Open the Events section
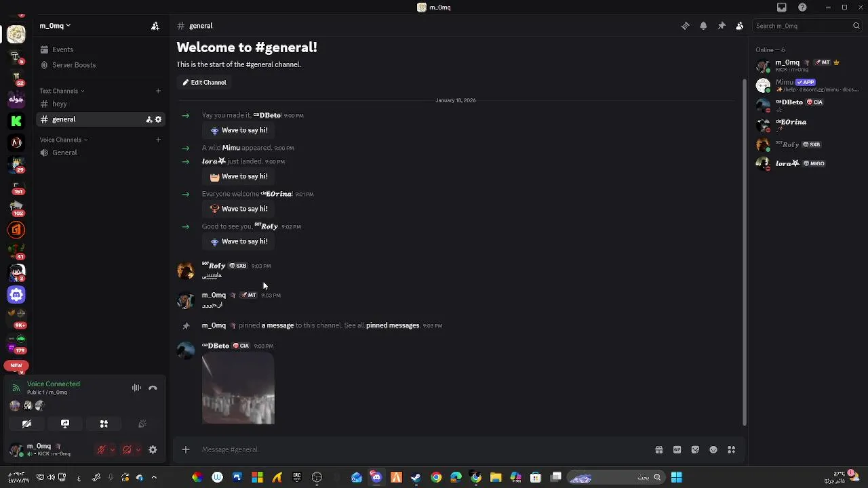The height and width of the screenshot is (488, 868). [100, 49]
